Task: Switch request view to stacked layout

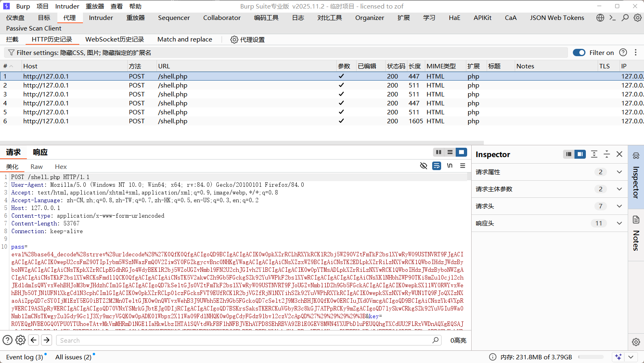Action: [x=450, y=152]
